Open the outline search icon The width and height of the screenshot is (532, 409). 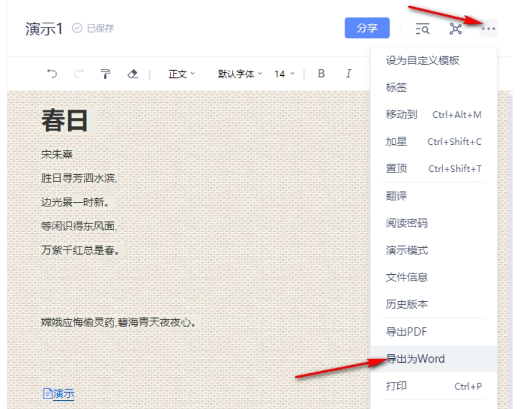tap(422, 29)
